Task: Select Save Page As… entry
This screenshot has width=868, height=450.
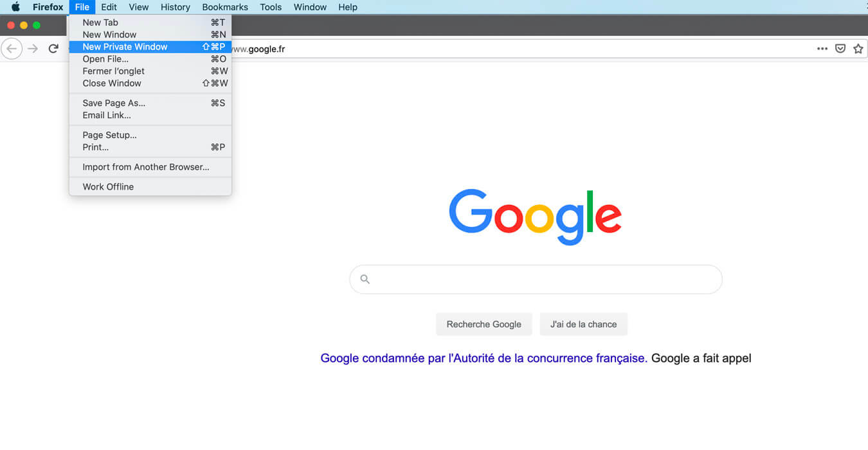Action: [x=150, y=103]
